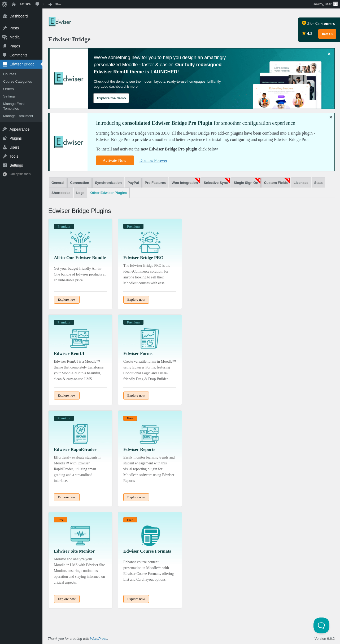The height and width of the screenshot is (644, 340).
Task: Open the Single Sign On tab
Action: point(246,183)
